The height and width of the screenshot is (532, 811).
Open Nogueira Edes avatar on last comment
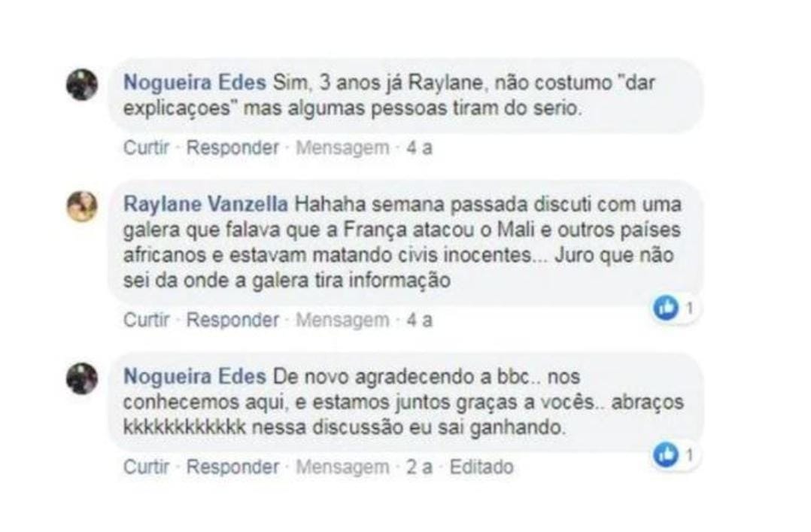pos(82,378)
